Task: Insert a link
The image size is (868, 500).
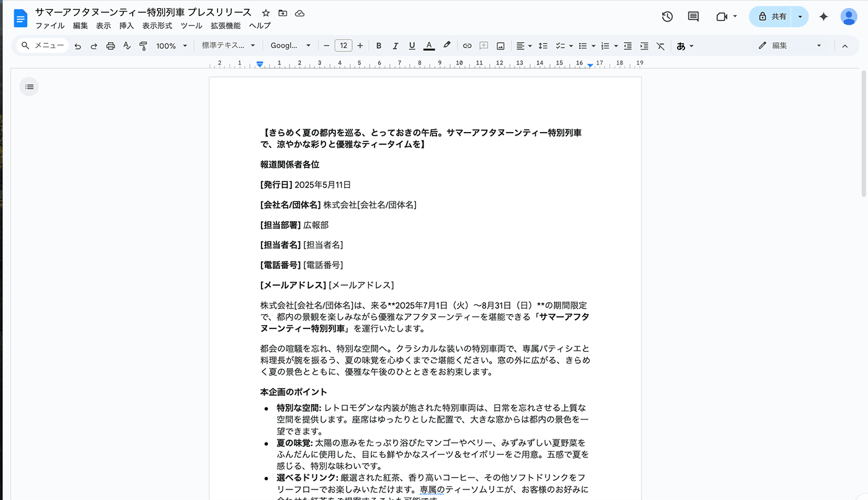Action: click(x=467, y=46)
